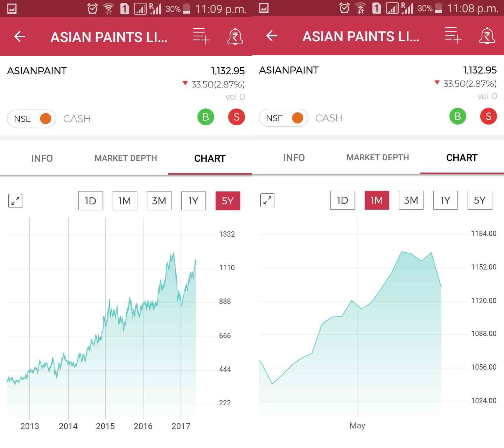Toggle the NSE exchange switch

(x=31, y=119)
